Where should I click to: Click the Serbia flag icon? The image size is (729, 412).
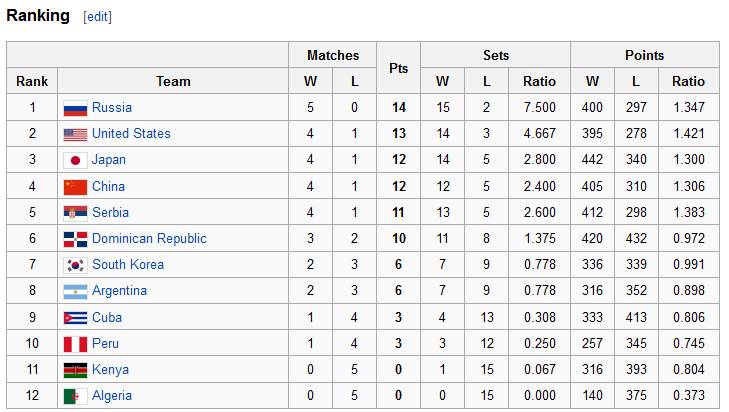point(75,213)
